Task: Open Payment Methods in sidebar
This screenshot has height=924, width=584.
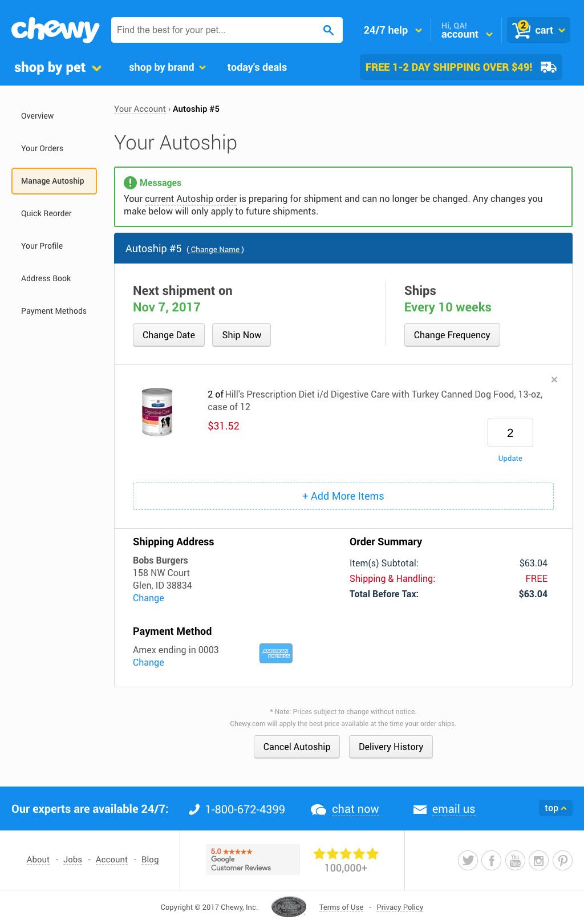Action: pos(54,311)
